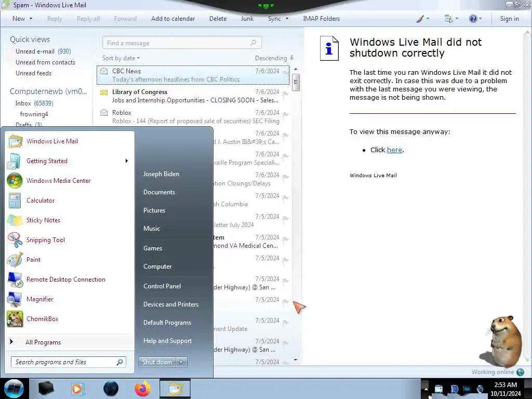Open Computer from Start menu
532x399 pixels.
(x=157, y=267)
